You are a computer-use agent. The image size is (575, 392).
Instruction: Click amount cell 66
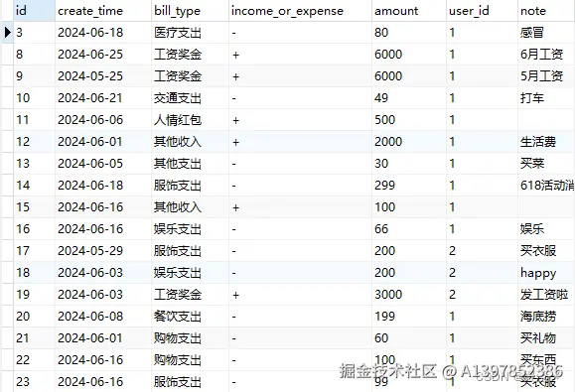point(409,228)
